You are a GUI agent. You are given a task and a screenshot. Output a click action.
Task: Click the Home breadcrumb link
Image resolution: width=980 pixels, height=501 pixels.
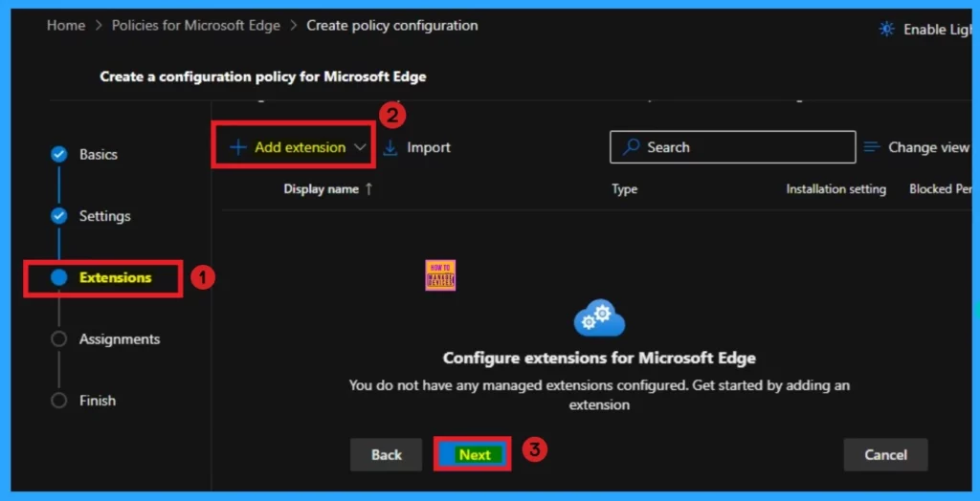(x=66, y=26)
